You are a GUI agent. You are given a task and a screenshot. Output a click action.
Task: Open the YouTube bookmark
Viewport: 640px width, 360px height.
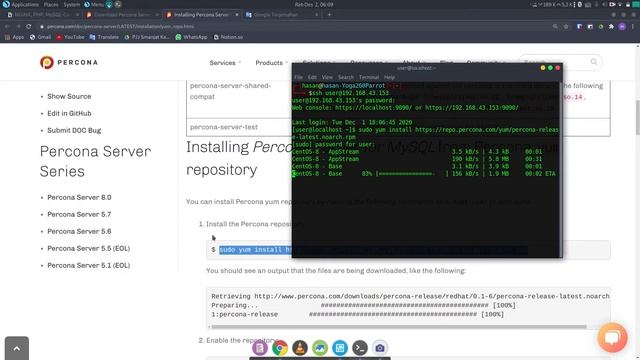pos(70,37)
